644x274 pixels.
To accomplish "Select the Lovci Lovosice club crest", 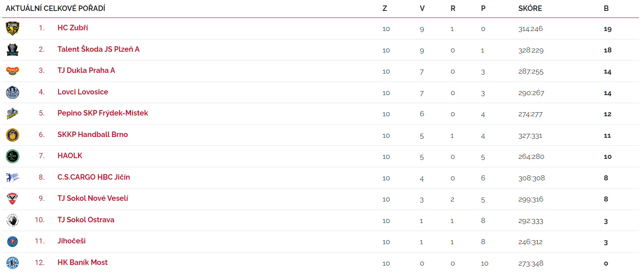I will coord(12,92).
